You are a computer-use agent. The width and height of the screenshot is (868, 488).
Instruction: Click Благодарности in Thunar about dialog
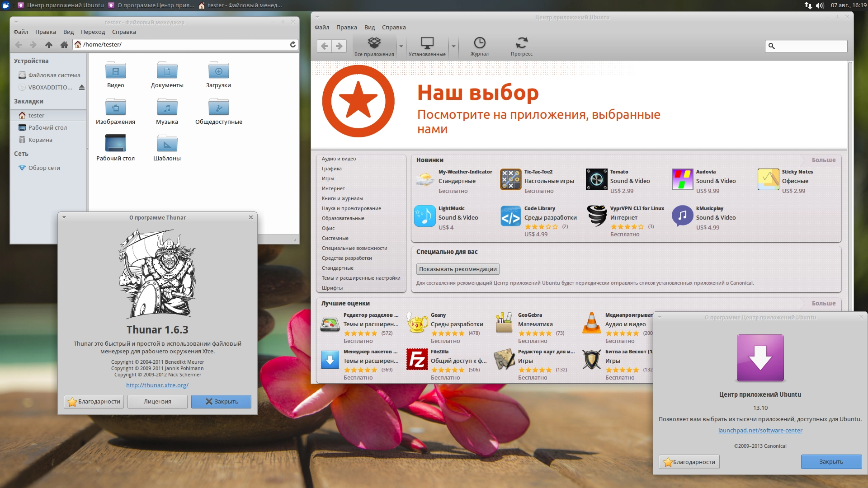click(x=94, y=402)
